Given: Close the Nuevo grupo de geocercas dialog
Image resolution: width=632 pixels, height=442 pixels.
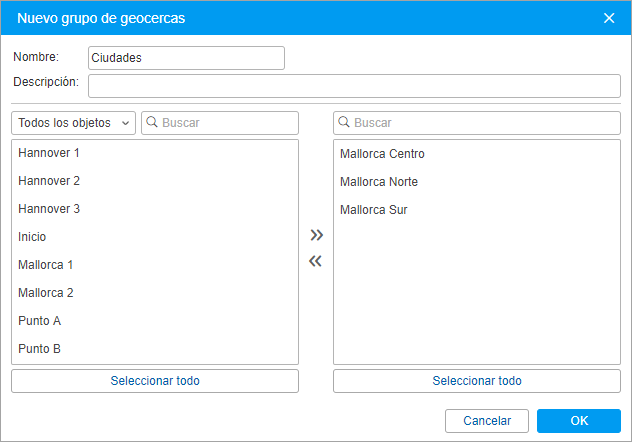Looking at the screenshot, I should coord(609,18).
